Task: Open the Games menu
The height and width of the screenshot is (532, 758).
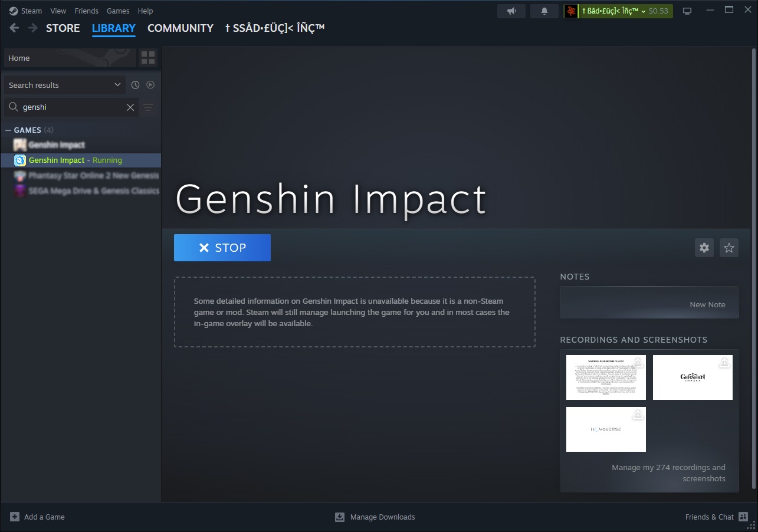Action: point(118,11)
